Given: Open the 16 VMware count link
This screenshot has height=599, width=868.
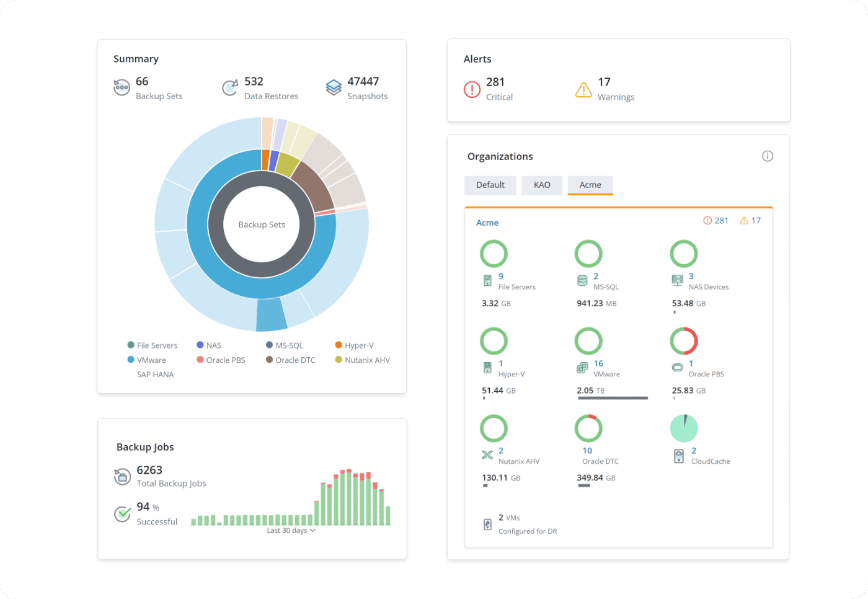Looking at the screenshot, I should click(x=598, y=363).
